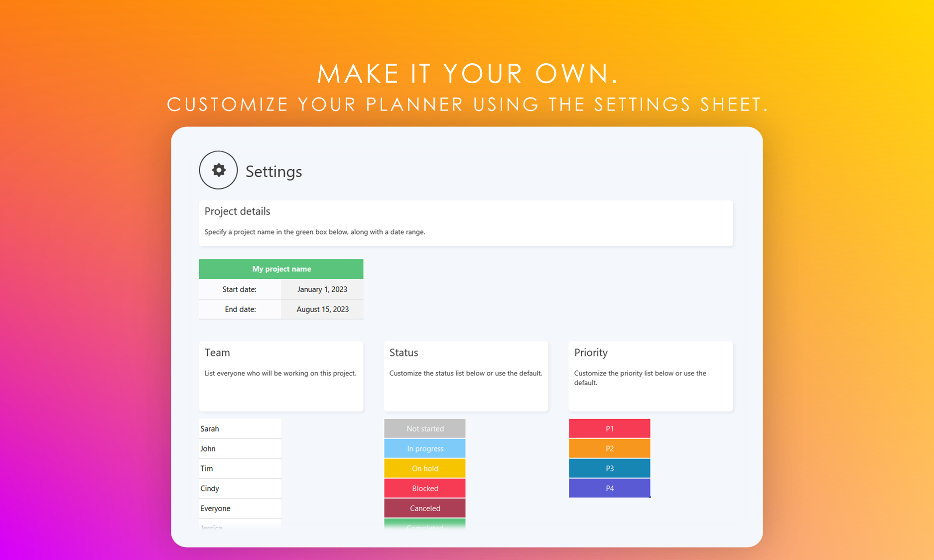The image size is (934, 560).
Task: Click the maroon Canceled status swatch
Action: 425,508
